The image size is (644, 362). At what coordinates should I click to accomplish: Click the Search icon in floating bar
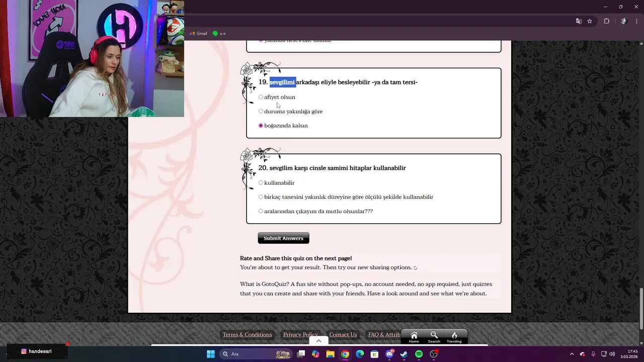click(434, 337)
